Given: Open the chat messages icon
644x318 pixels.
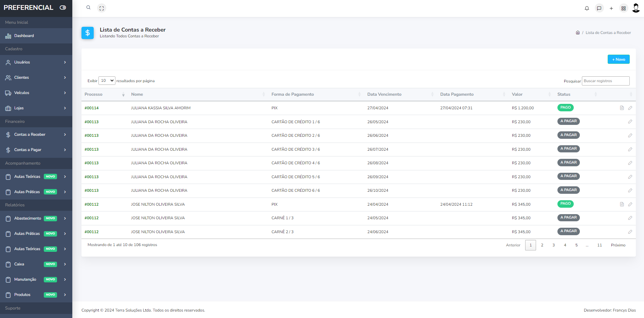Looking at the screenshot, I should [x=599, y=8].
